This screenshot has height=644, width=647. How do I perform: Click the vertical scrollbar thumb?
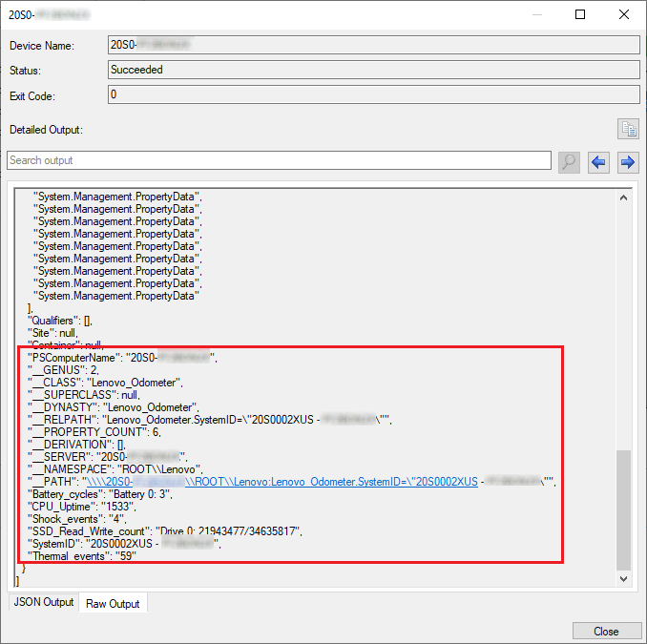[623, 509]
